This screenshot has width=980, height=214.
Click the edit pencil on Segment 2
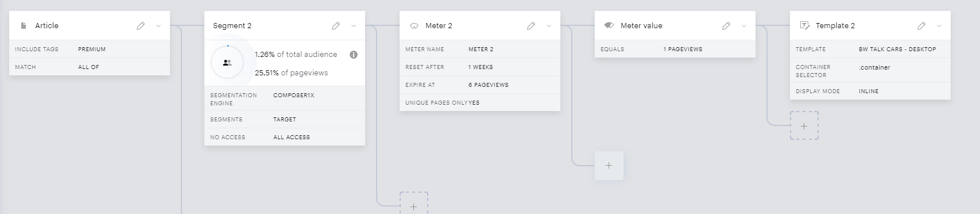point(336,26)
